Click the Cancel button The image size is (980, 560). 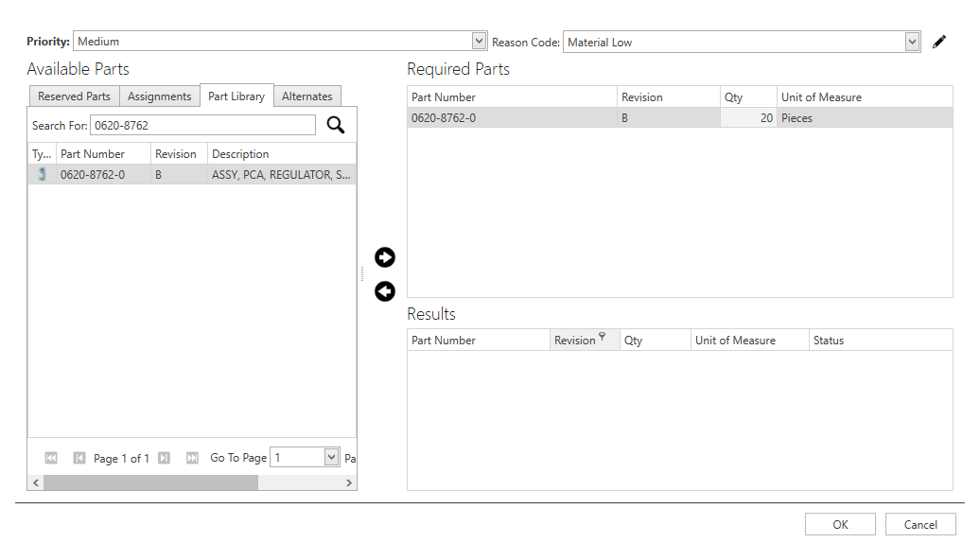click(x=920, y=524)
